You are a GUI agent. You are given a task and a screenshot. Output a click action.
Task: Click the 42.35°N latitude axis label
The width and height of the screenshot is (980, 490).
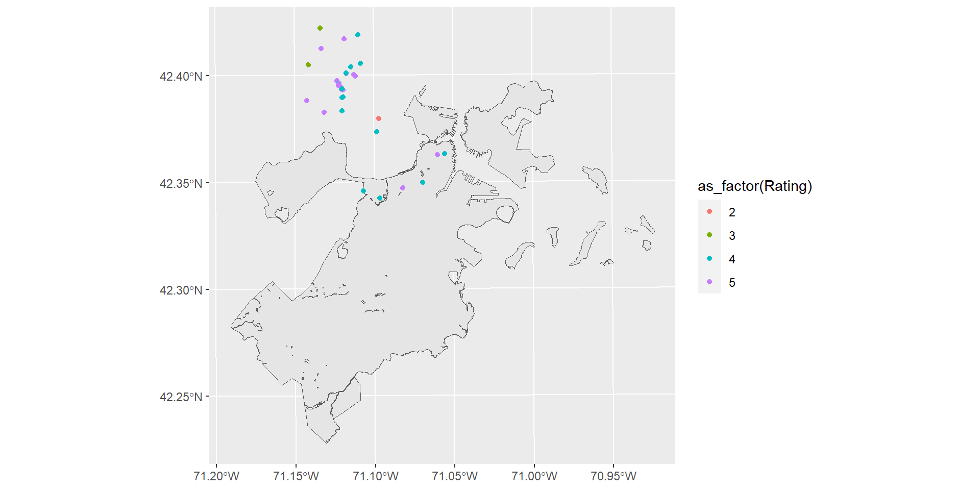(x=181, y=184)
